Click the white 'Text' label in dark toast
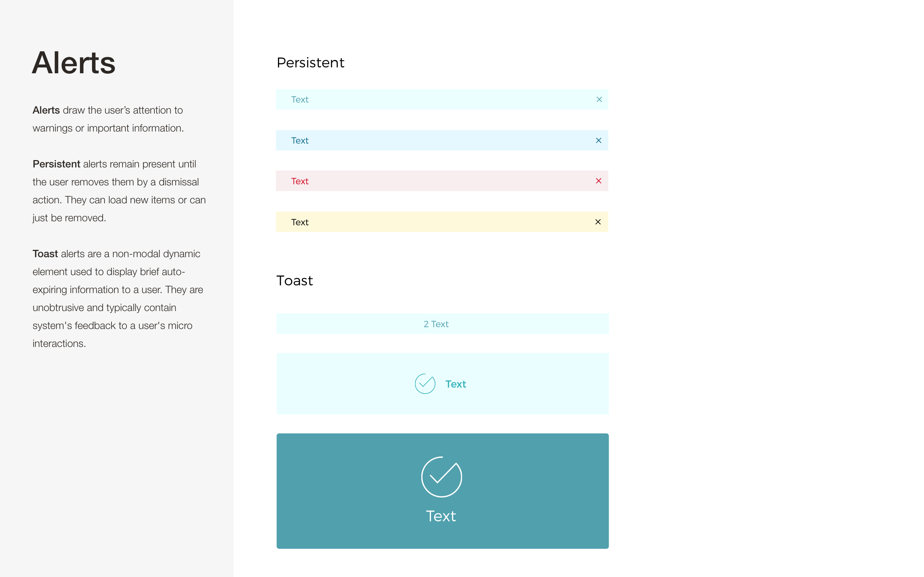Screen dimensions: 924x577 [x=441, y=516]
